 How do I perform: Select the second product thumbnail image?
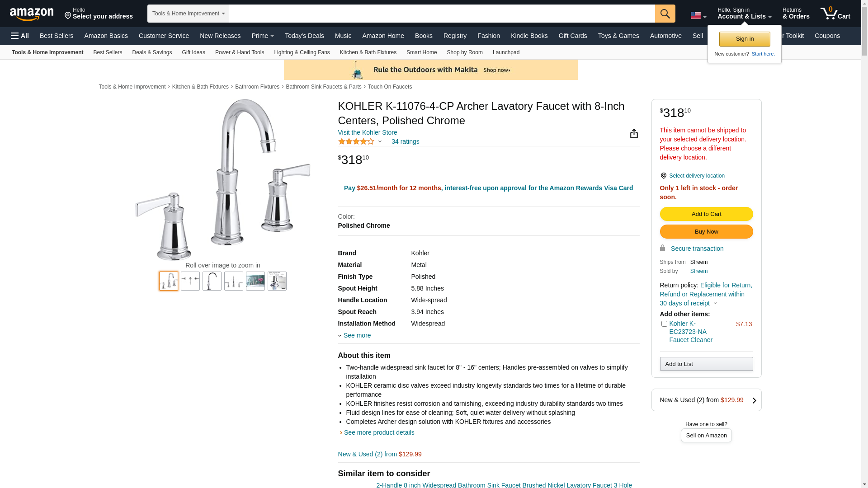[190, 281]
